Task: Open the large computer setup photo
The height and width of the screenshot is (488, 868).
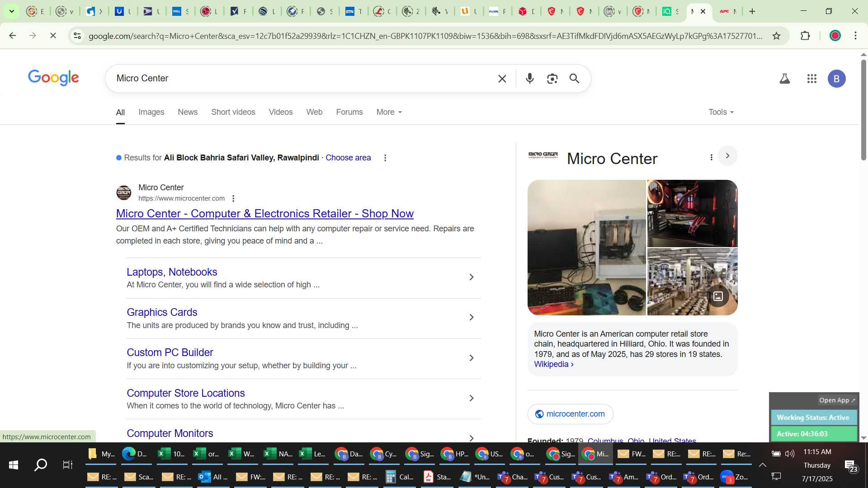Action: point(586,248)
